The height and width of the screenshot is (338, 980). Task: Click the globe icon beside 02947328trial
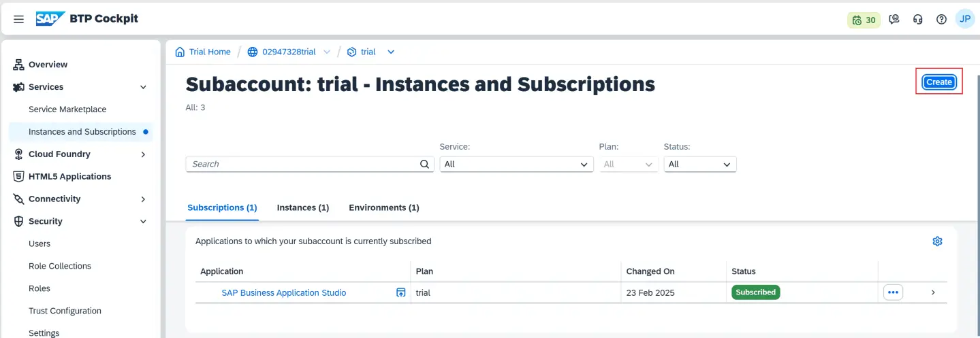pyautogui.click(x=253, y=52)
